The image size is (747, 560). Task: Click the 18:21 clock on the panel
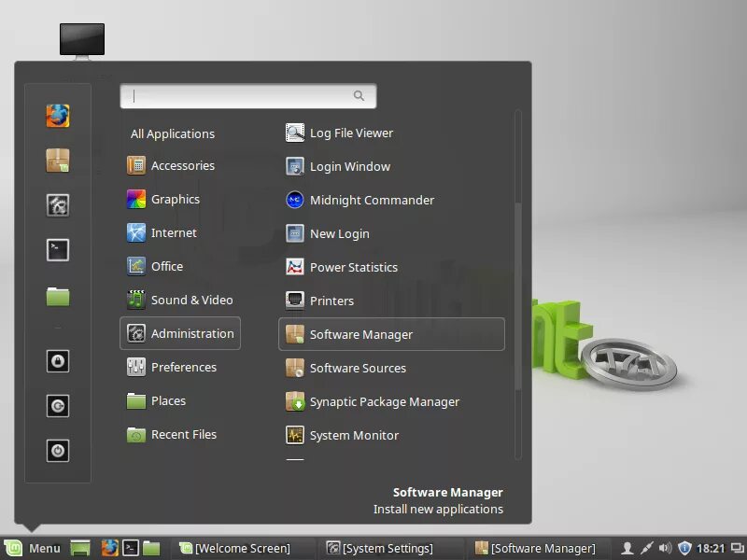711,548
